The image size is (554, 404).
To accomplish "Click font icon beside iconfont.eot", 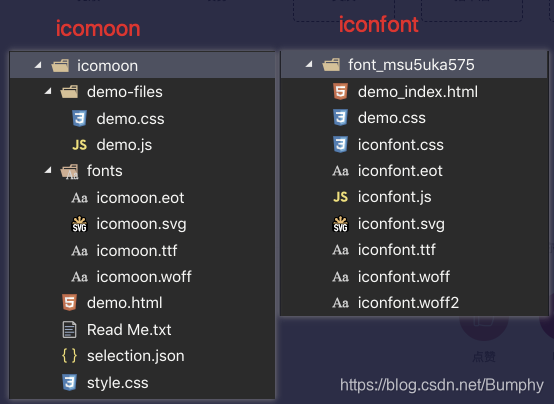I will (x=341, y=171).
